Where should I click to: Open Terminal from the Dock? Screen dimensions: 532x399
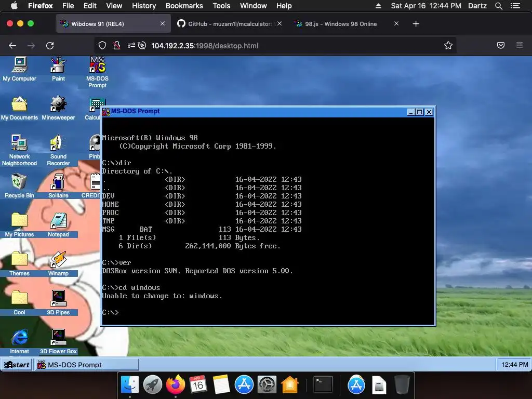point(323,384)
